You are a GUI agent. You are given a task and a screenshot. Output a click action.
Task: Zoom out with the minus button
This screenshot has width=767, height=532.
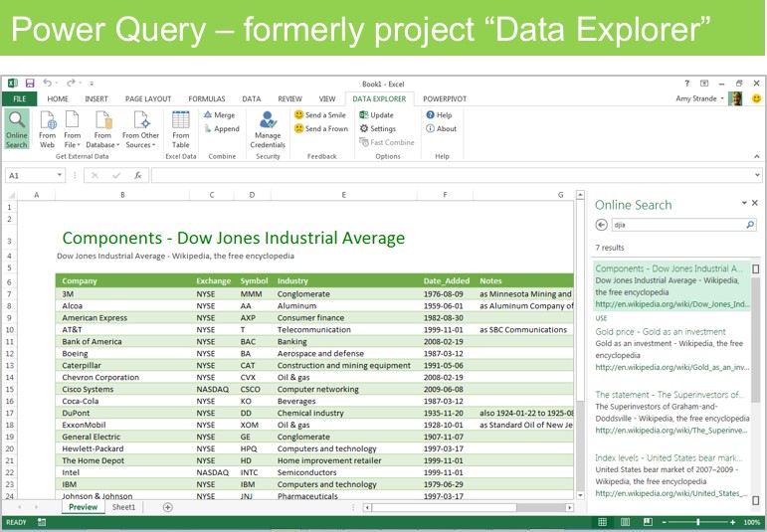(664, 522)
